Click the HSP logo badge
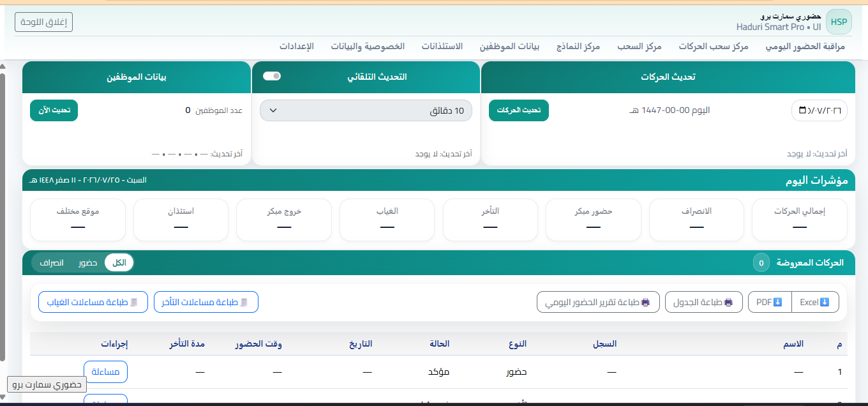Viewport: 868px width, 406px height. point(839,22)
